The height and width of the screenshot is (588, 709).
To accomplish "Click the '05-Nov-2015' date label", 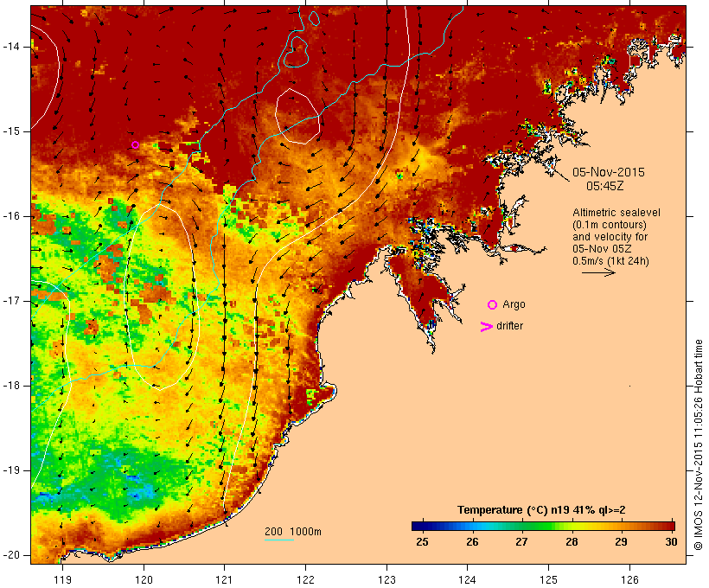I will pos(609,172).
